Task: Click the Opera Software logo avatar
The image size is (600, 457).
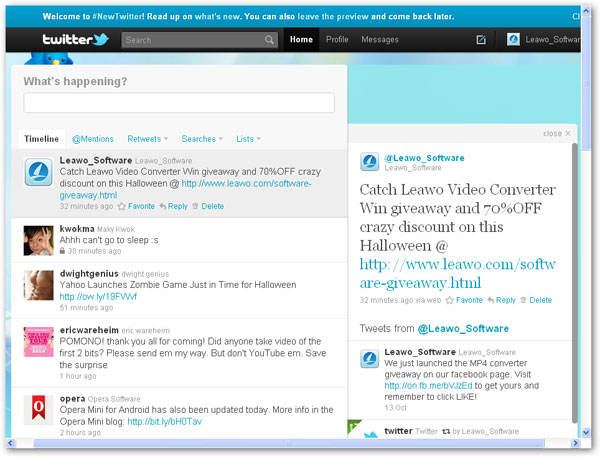Action: pyautogui.click(x=39, y=410)
